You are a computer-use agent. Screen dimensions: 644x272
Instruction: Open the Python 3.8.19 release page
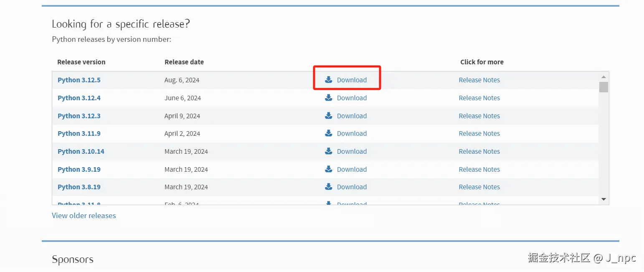pyautogui.click(x=79, y=187)
